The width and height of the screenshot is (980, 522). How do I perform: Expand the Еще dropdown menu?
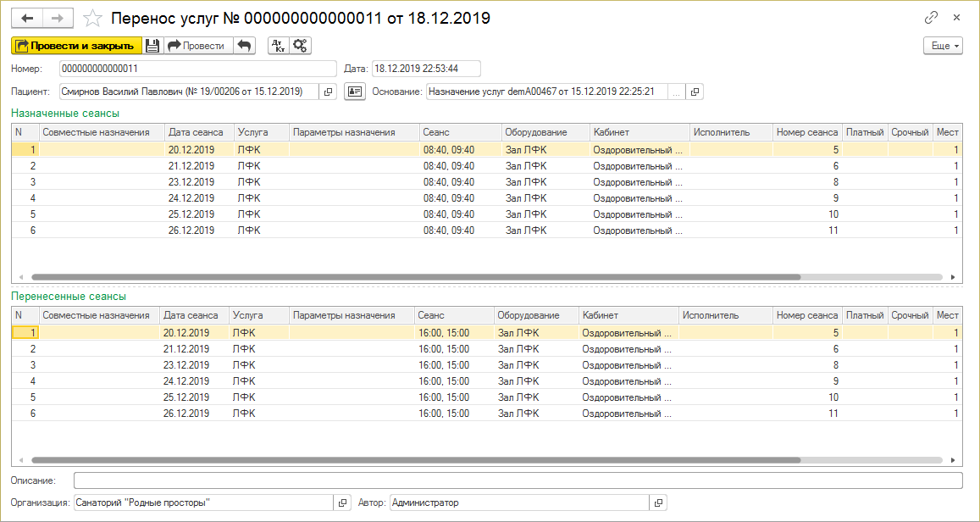[x=943, y=46]
